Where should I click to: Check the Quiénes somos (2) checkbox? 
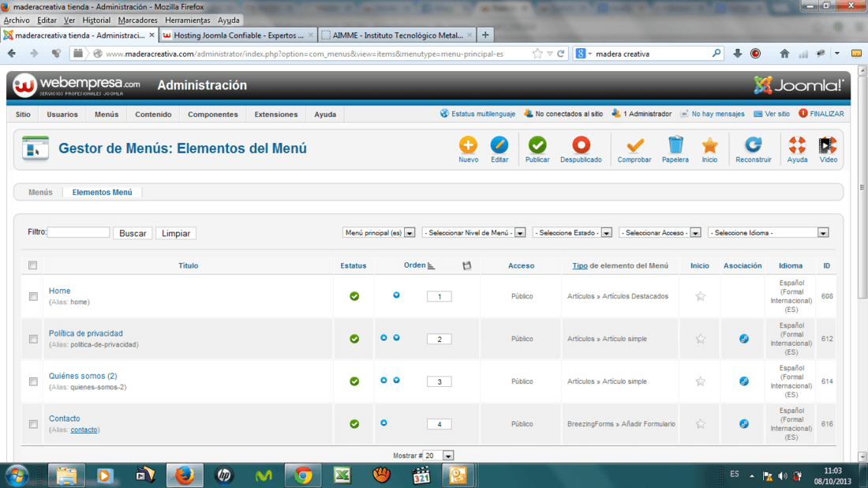click(33, 381)
